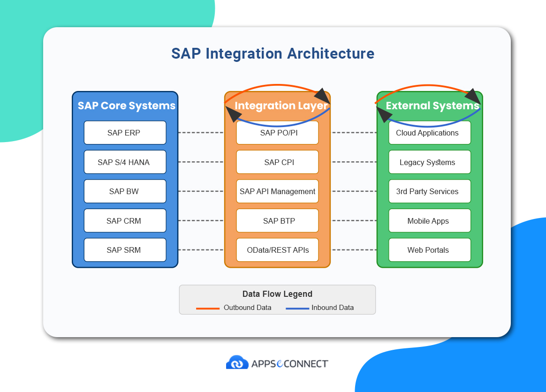Click the External Systems heading
Screen dimensions: 546x392
tap(432, 106)
